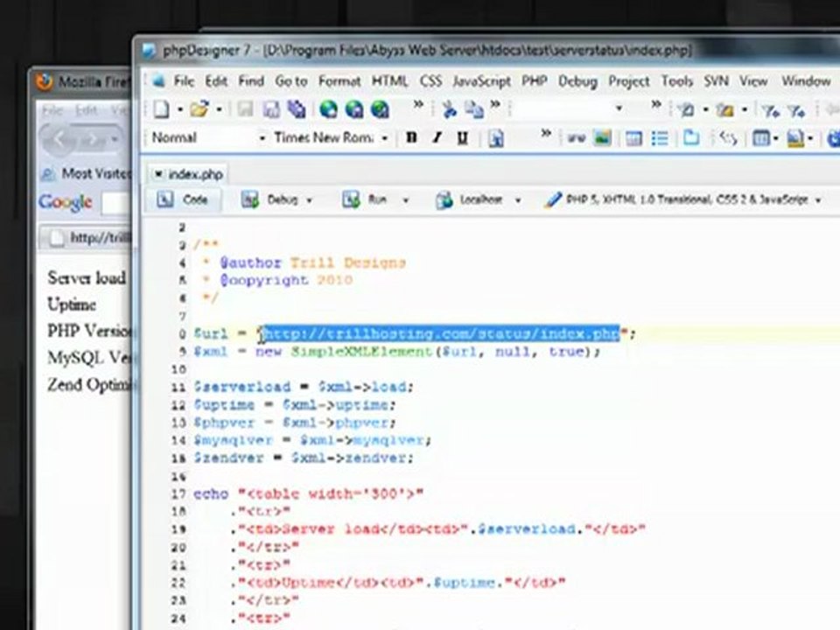Toggle Bold formatting
This screenshot has height=630, width=840.
(x=411, y=138)
